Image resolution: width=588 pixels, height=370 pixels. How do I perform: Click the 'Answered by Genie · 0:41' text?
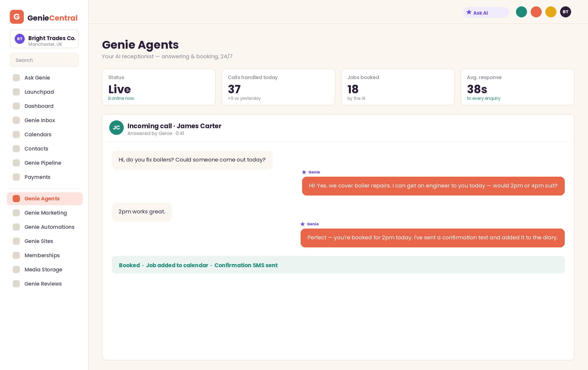click(156, 133)
